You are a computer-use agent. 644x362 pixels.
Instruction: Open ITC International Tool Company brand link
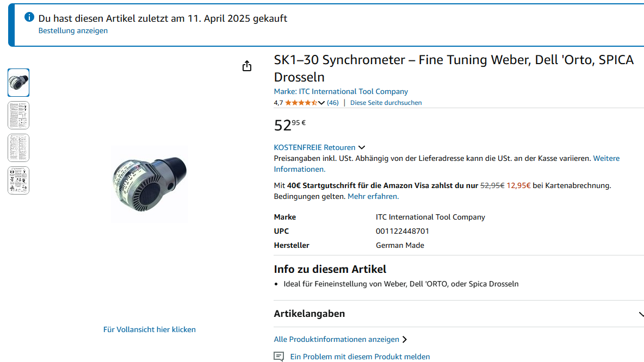[x=341, y=91]
